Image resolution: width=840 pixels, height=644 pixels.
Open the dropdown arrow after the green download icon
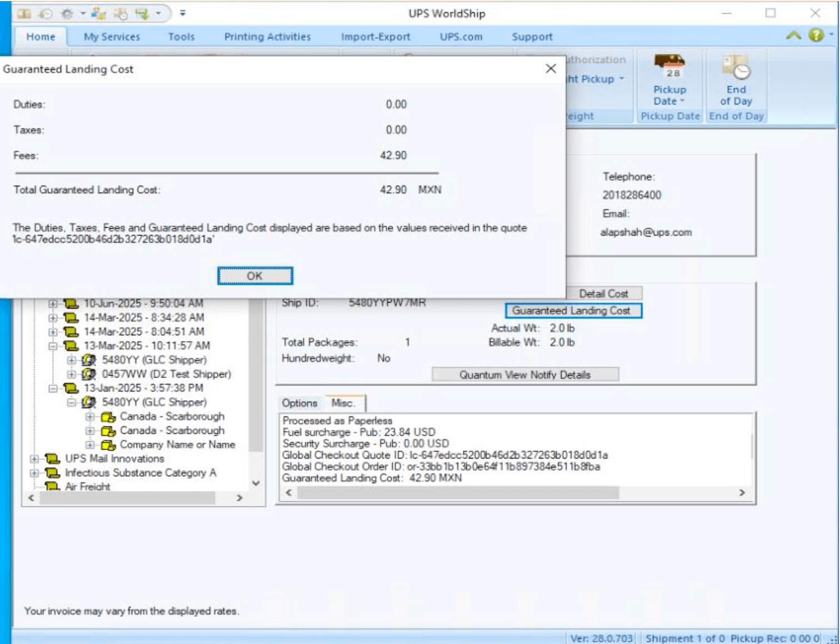158,13
